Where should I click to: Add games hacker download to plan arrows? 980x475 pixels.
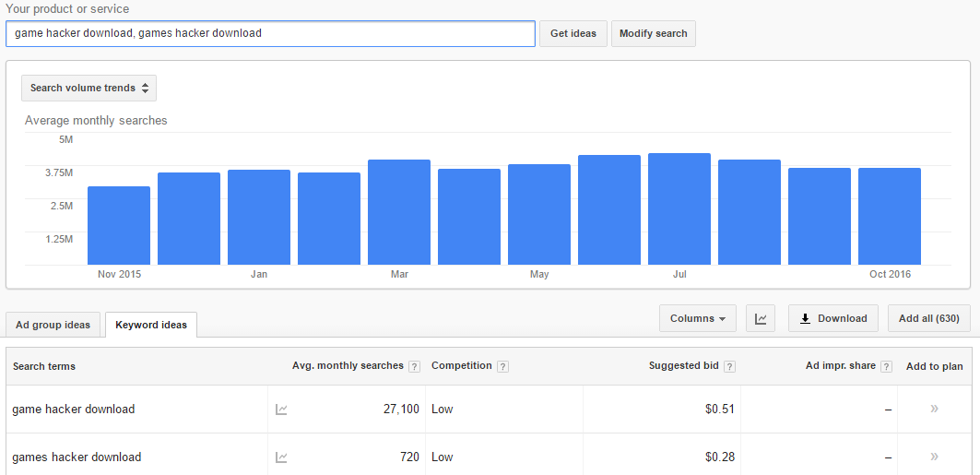point(935,457)
